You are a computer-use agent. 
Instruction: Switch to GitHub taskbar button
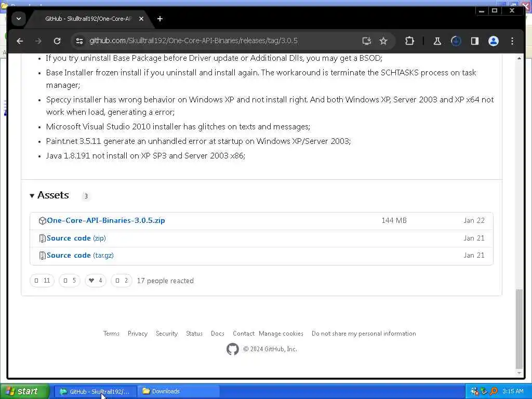tap(96, 392)
